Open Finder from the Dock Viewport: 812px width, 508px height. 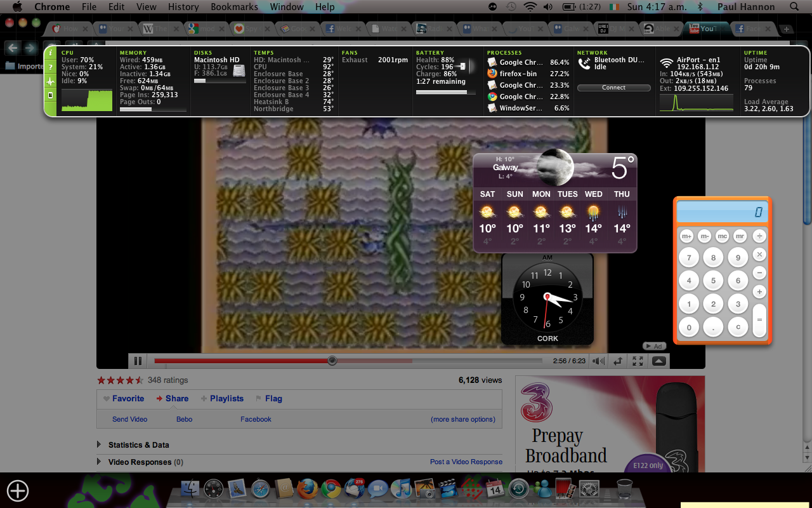click(190, 489)
